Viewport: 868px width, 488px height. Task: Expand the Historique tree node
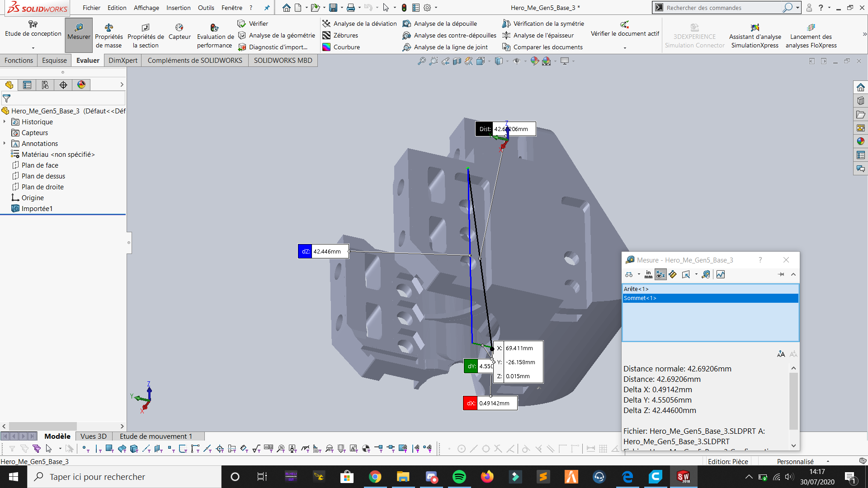tap(5, 122)
